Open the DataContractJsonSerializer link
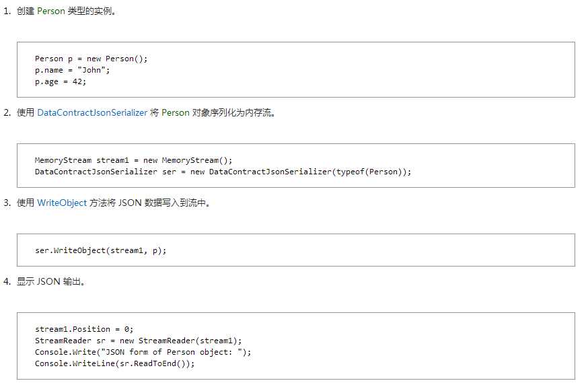588x387 pixels. pos(92,112)
